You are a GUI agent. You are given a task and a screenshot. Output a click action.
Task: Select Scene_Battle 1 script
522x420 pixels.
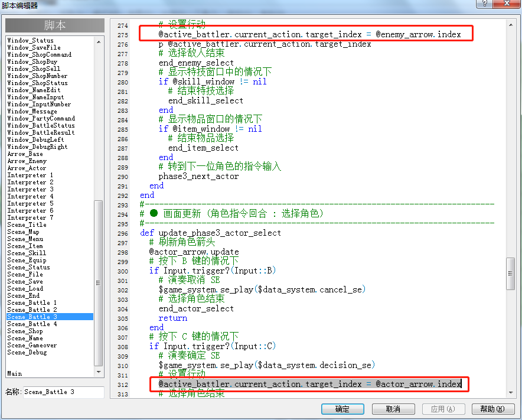(x=32, y=302)
